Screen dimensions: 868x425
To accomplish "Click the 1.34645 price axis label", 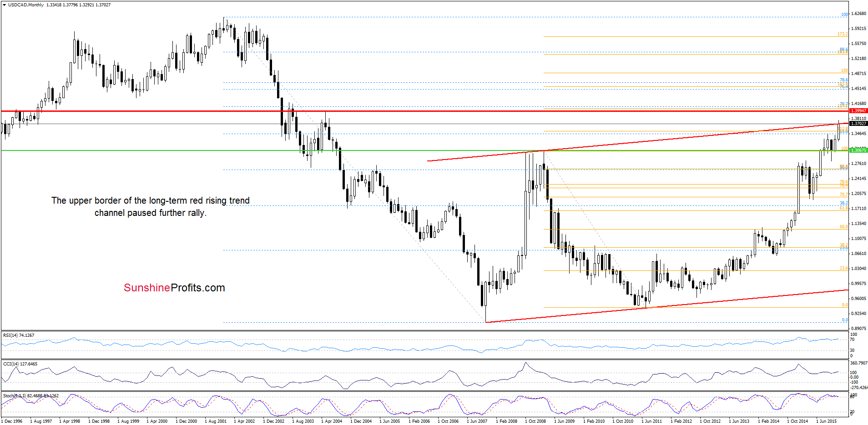I will 858,134.
